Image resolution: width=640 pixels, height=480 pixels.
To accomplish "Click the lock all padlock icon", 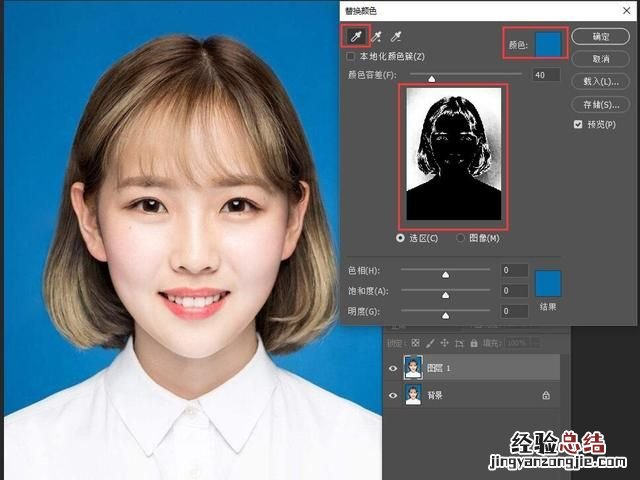I will (x=472, y=343).
